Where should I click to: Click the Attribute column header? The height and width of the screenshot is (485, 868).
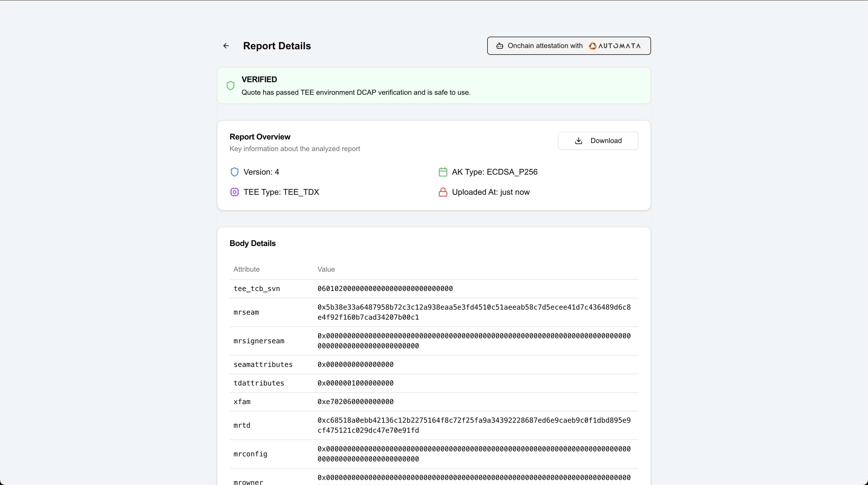pos(246,269)
